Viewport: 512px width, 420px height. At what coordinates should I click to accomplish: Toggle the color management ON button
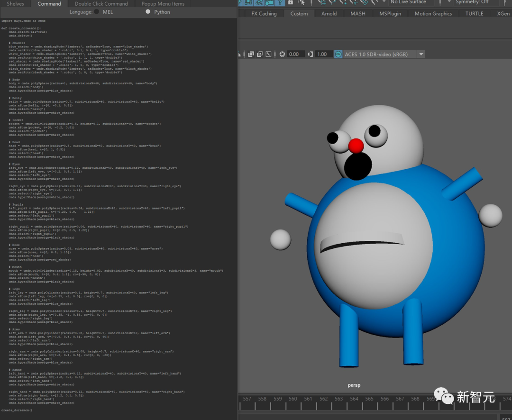338,54
